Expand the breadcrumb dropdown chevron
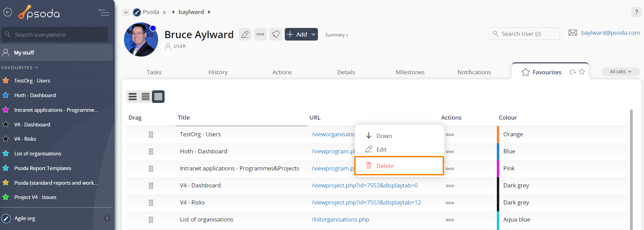This screenshot has height=230, width=644. coord(126,12)
